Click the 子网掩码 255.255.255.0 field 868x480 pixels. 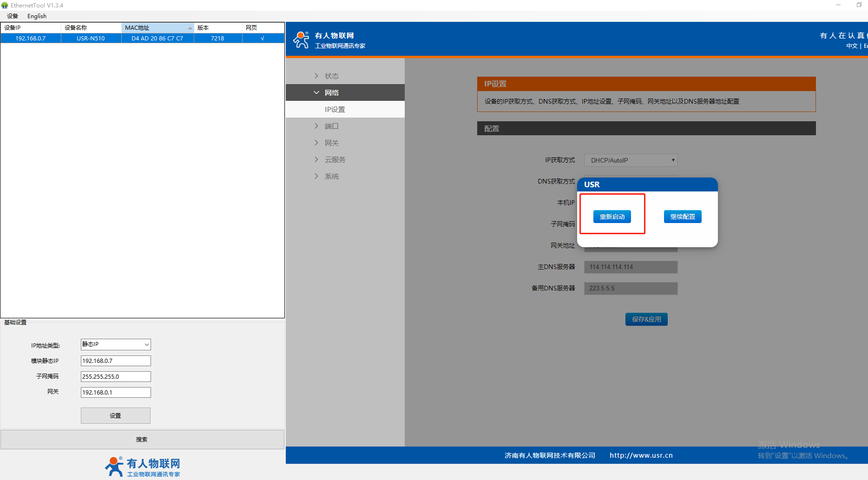pos(116,376)
